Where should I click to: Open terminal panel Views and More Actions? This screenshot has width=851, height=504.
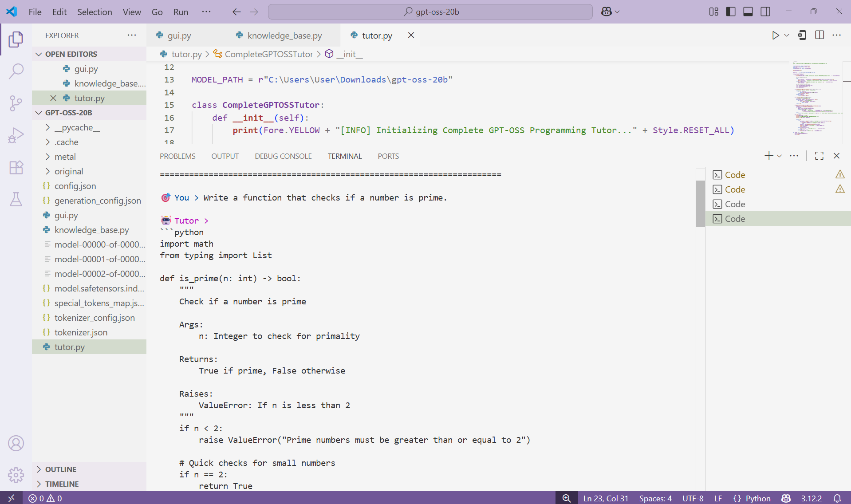(x=794, y=156)
